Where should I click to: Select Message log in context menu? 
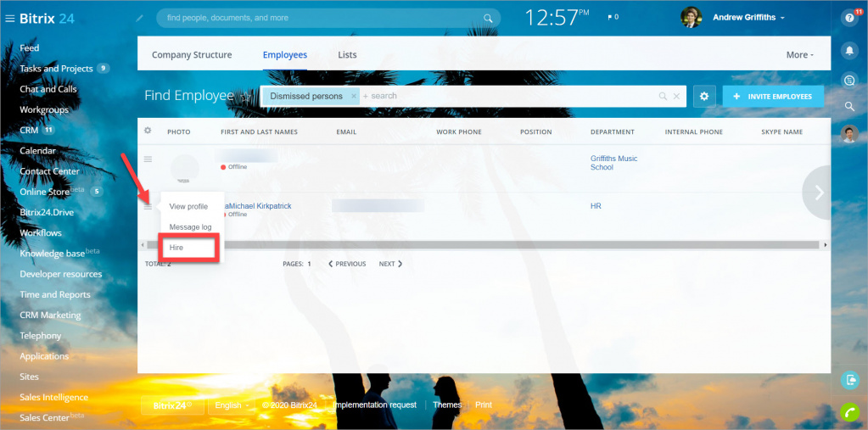pyautogui.click(x=190, y=227)
